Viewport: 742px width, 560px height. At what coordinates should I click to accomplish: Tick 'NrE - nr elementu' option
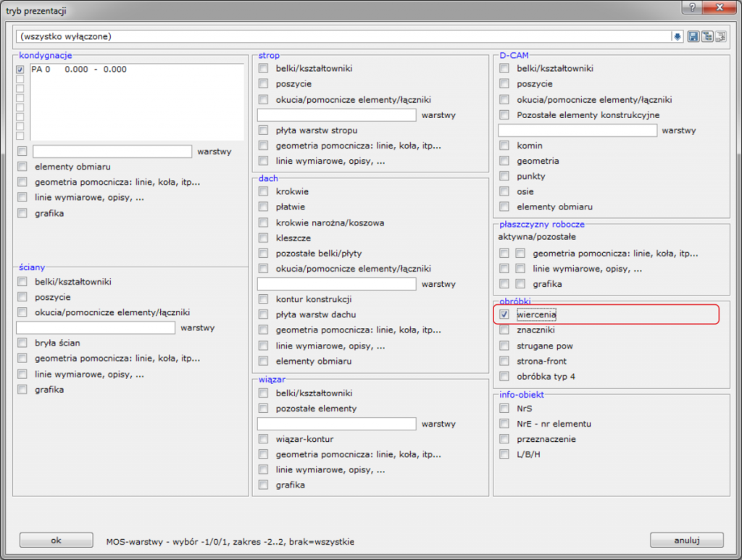pos(504,424)
